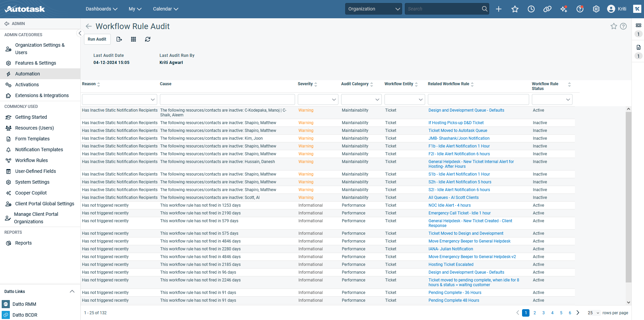This screenshot has height=320, width=644.
Task: Expand the Organization search type dropdown
Action: point(374,9)
